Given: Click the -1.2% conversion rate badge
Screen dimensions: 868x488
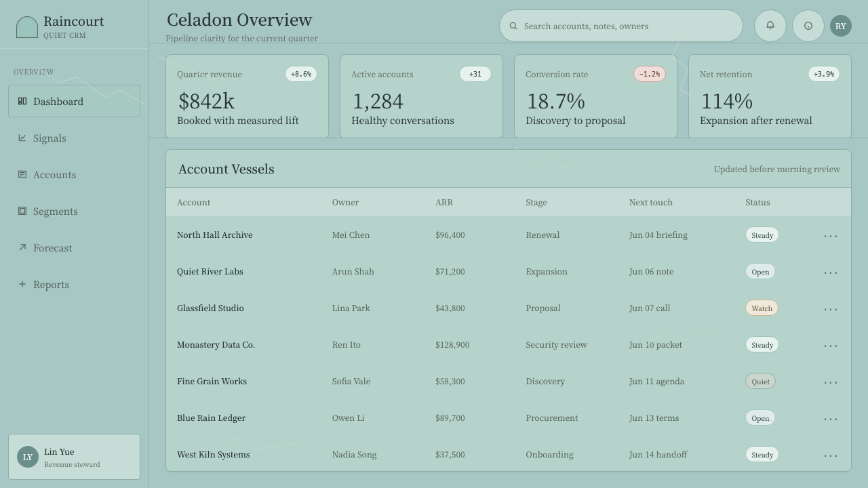Looking at the screenshot, I should 650,74.
